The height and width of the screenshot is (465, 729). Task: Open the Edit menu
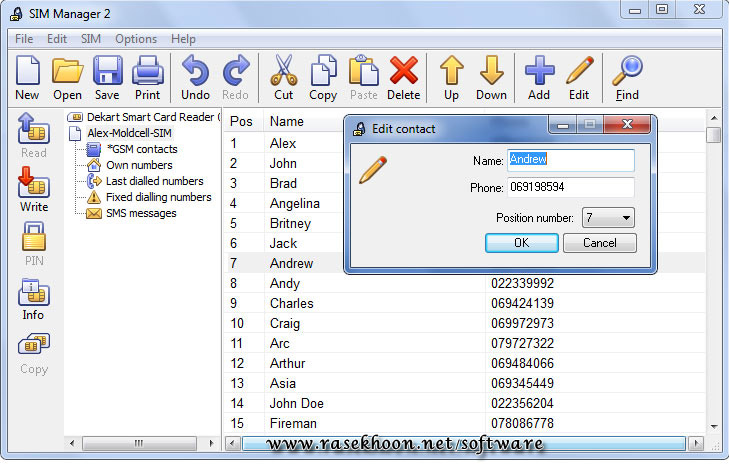[x=57, y=39]
